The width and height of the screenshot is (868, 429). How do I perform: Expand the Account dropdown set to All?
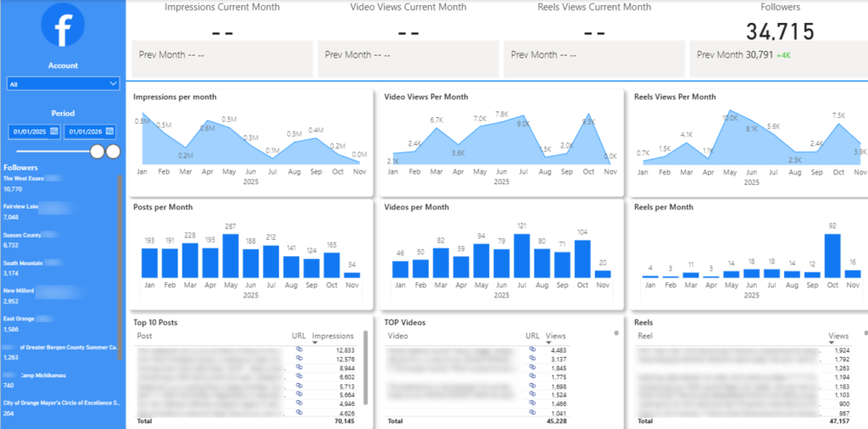[63, 84]
